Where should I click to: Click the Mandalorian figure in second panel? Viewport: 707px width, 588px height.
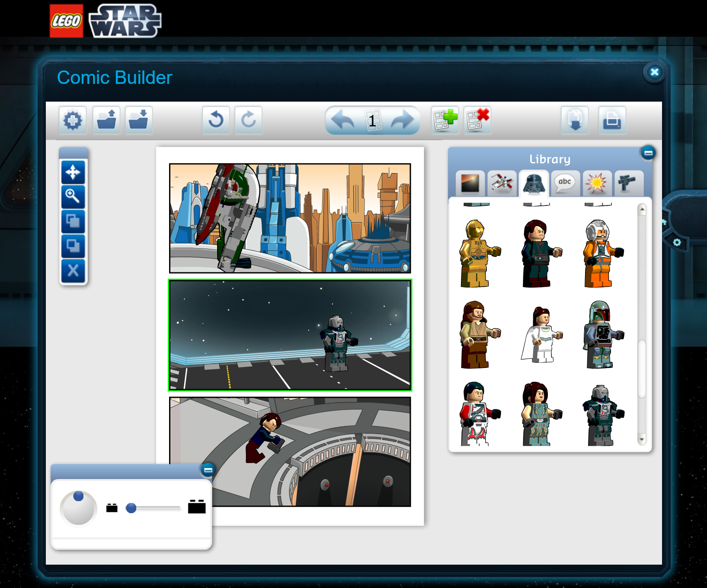(338, 344)
